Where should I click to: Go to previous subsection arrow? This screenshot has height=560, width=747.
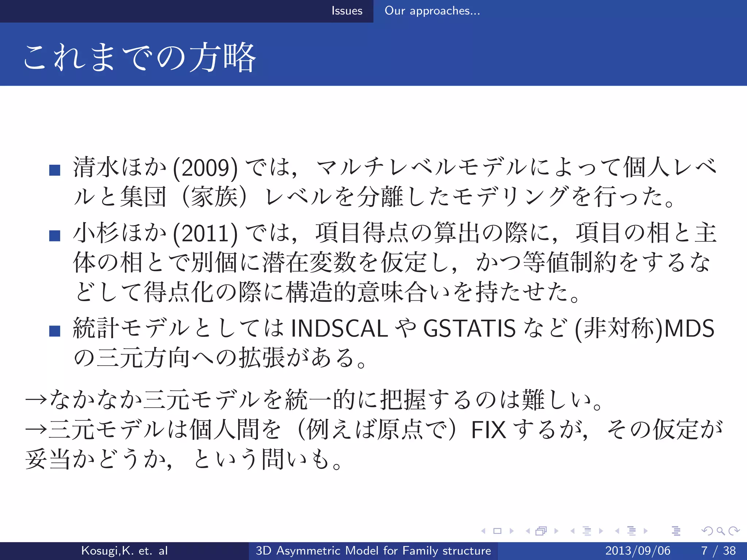pos(572,531)
